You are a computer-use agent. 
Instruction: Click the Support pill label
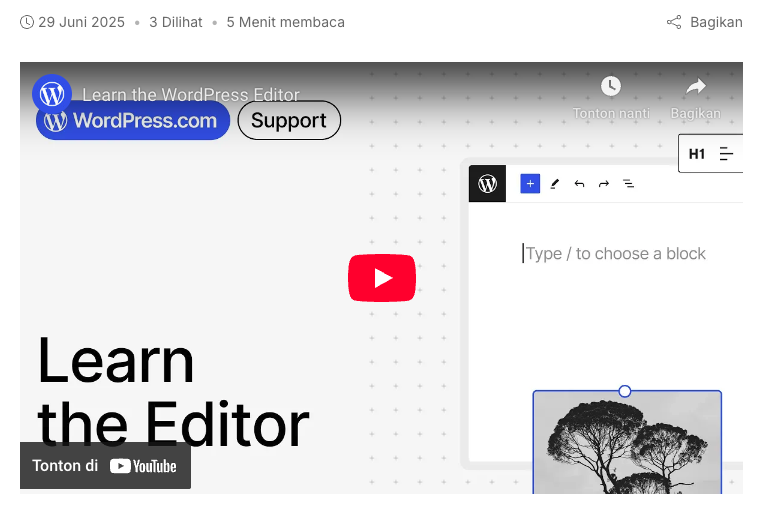(289, 120)
